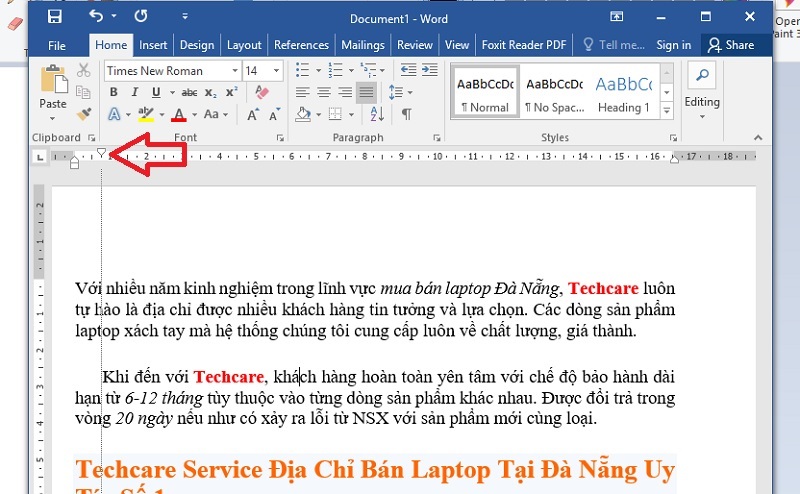The height and width of the screenshot is (494, 800).
Task: Open the font size 14 dropdown
Action: 276,70
